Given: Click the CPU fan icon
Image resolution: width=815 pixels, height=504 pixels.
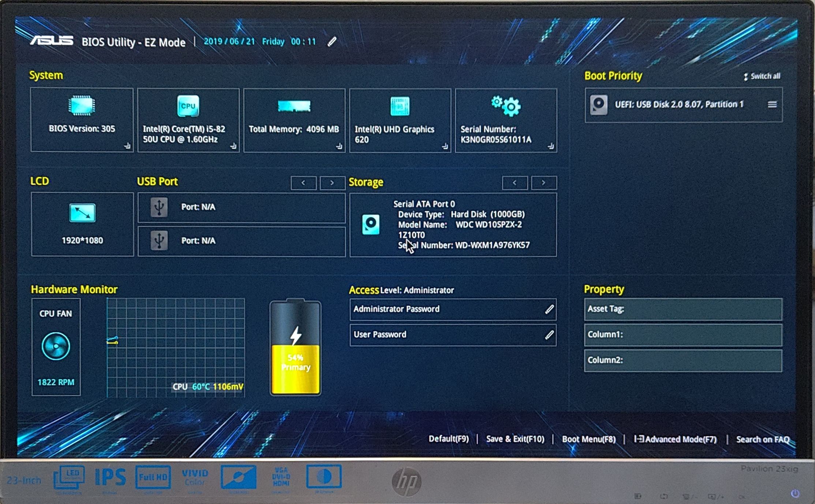Looking at the screenshot, I should [56, 346].
